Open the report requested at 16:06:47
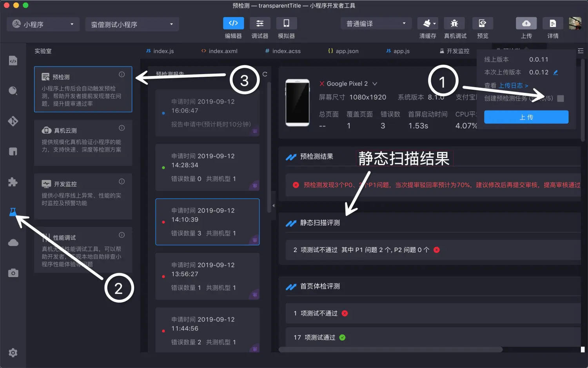The width and height of the screenshot is (588, 368). coord(207,113)
